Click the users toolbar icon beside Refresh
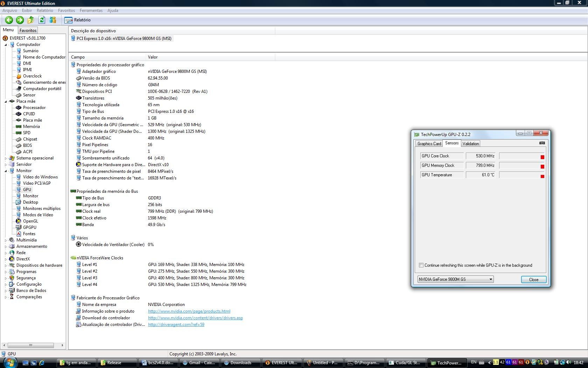 tap(53, 20)
